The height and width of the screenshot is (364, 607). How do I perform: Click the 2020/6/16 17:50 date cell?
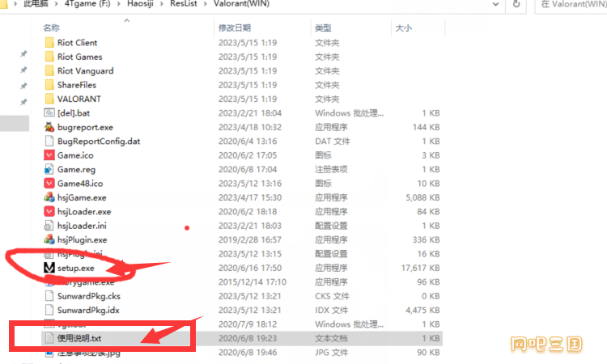tap(250, 268)
